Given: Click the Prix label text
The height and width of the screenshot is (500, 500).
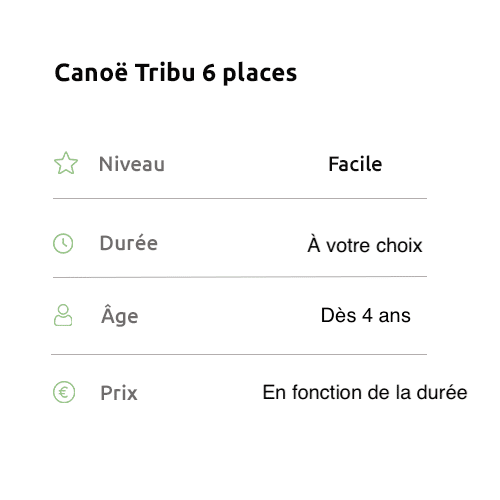Looking at the screenshot, I should pyautogui.click(x=119, y=393).
